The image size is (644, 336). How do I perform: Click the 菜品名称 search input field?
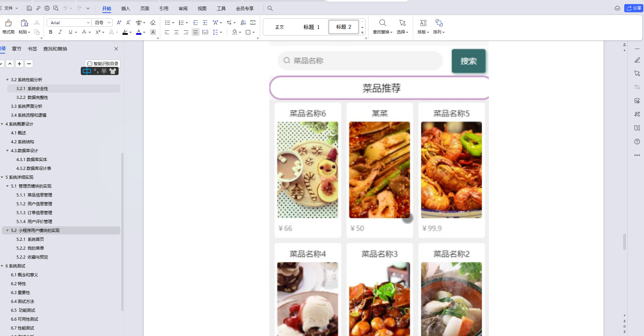[360, 61]
